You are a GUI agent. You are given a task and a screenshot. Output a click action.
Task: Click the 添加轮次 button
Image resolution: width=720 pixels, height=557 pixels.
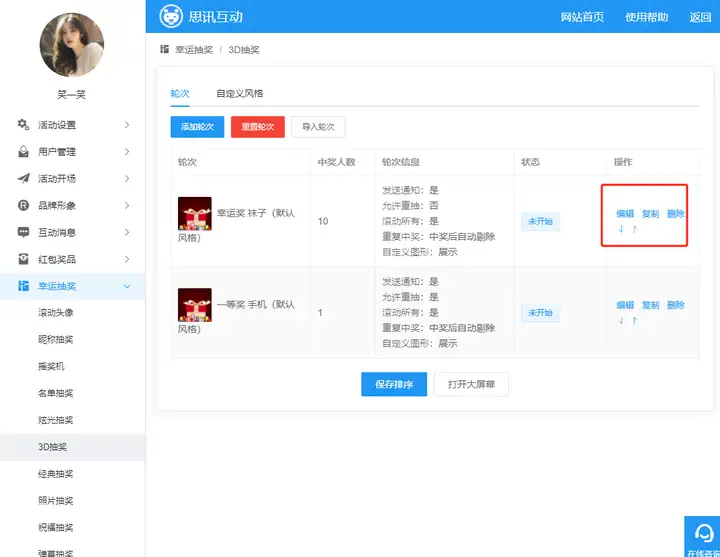[197, 127]
